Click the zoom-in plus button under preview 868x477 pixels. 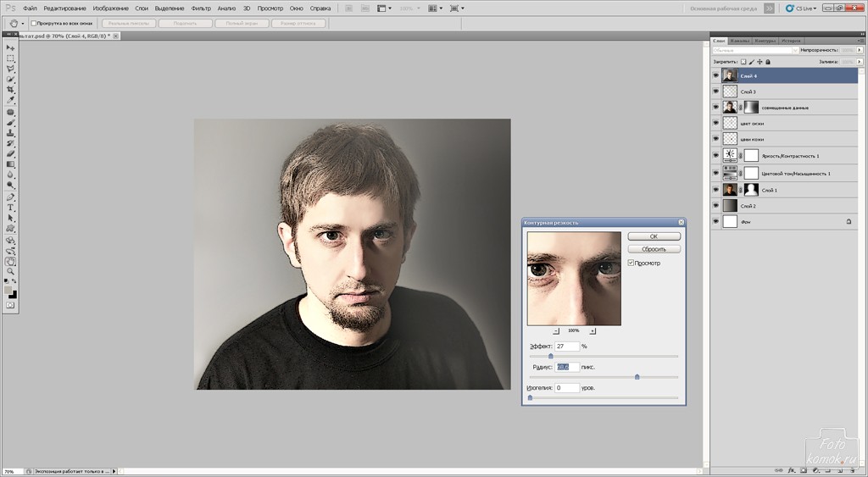[x=593, y=330]
